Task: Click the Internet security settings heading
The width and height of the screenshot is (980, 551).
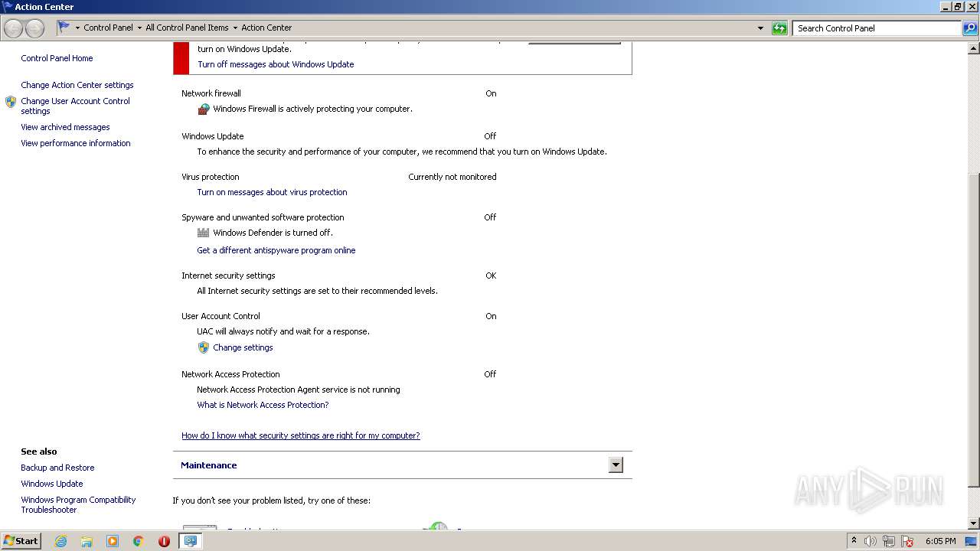Action: pyautogui.click(x=228, y=275)
